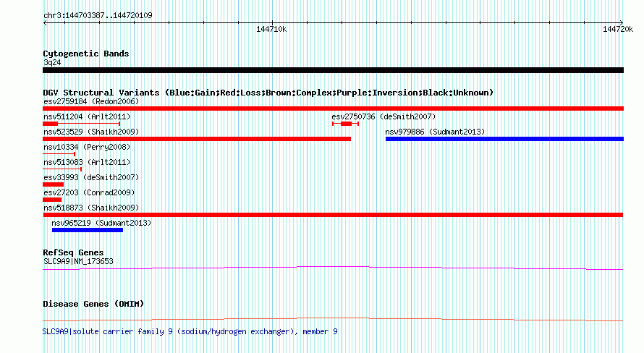Click the thin red line under nsv513083
The height and width of the screenshot is (353, 644).
tap(62, 169)
